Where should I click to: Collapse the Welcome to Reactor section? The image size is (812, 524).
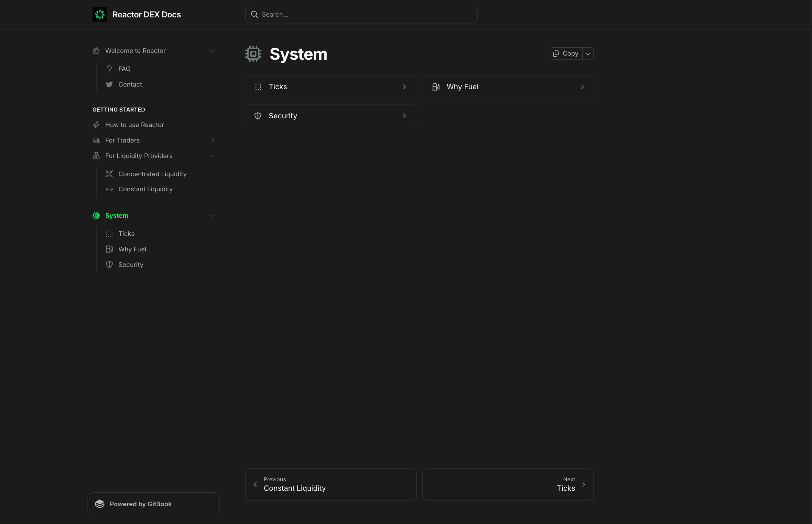click(212, 51)
